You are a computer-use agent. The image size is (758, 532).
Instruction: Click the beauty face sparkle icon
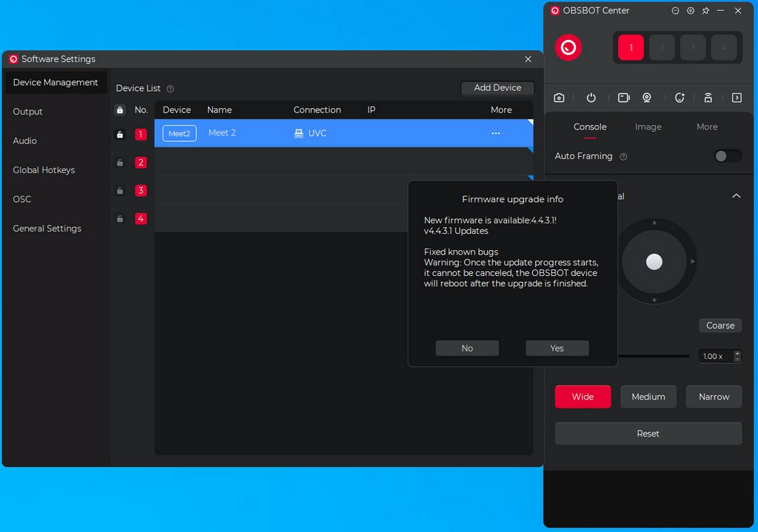point(680,98)
